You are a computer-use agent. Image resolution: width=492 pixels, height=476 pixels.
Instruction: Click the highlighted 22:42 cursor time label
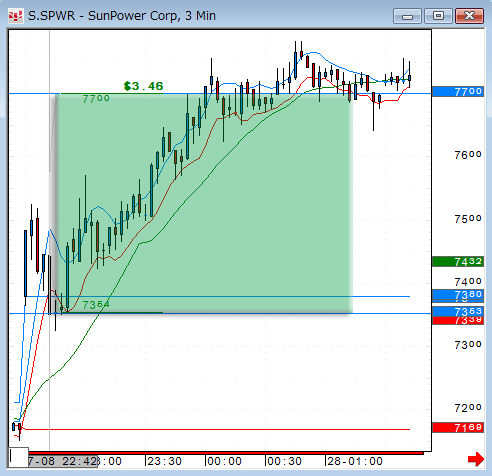tap(63, 461)
